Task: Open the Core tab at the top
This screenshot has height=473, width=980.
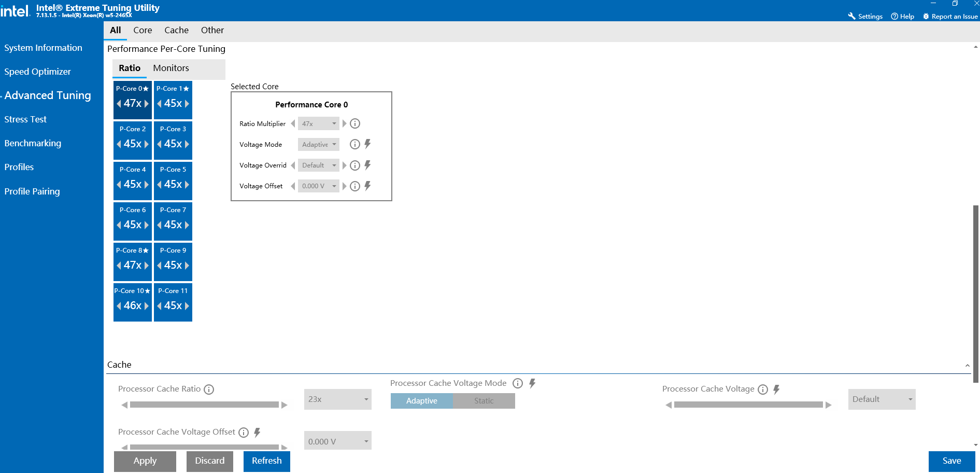Action: tap(143, 30)
